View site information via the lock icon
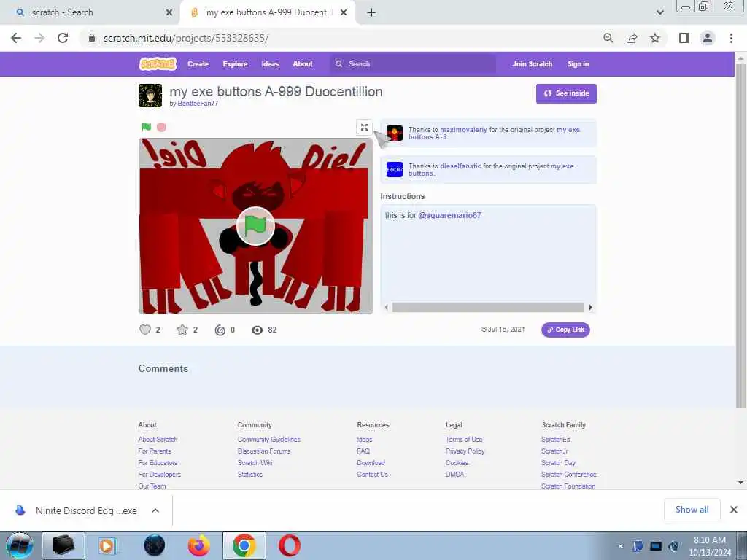The height and width of the screenshot is (560, 747). coord(92,38)
